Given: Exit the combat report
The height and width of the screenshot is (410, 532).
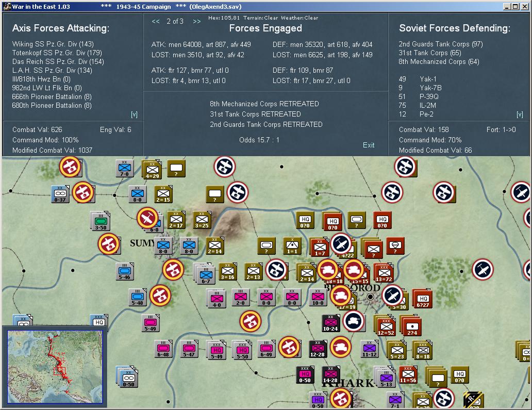Looking at the screenshot, I should (369, 145).
